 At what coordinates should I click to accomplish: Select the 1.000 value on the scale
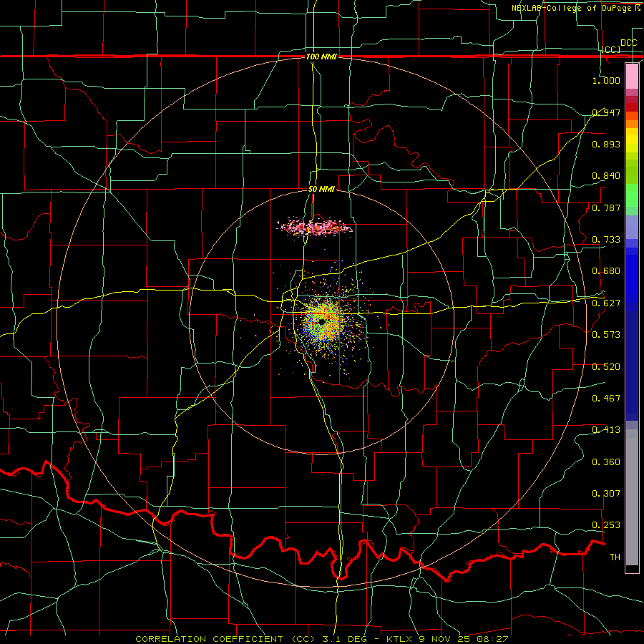pyautogui.click(x=606, y=80)
